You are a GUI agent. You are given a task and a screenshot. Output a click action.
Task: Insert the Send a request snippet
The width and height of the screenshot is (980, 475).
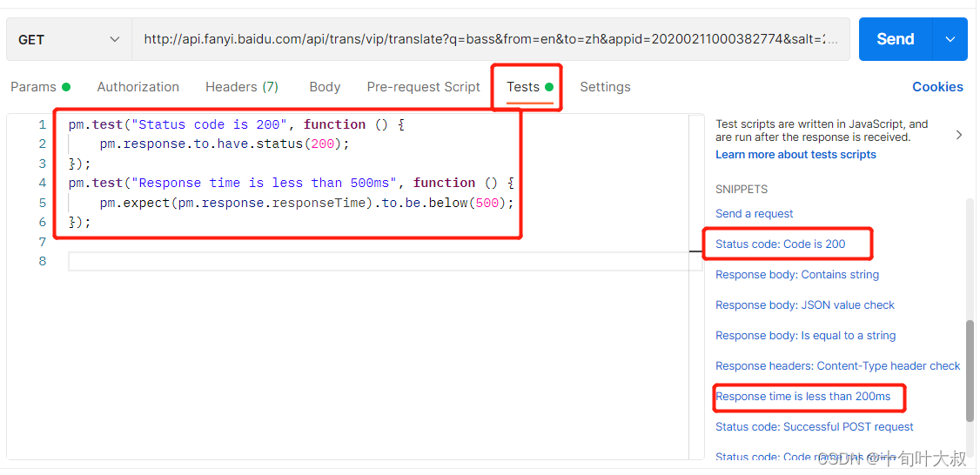click(x=755, y=214)
